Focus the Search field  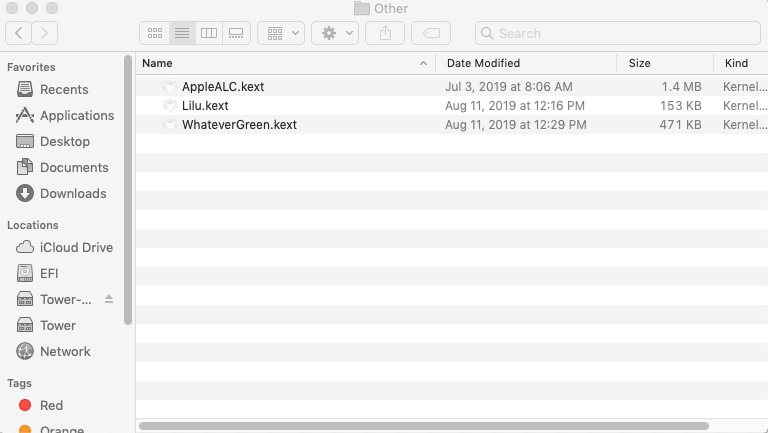(x=618, y=33)
